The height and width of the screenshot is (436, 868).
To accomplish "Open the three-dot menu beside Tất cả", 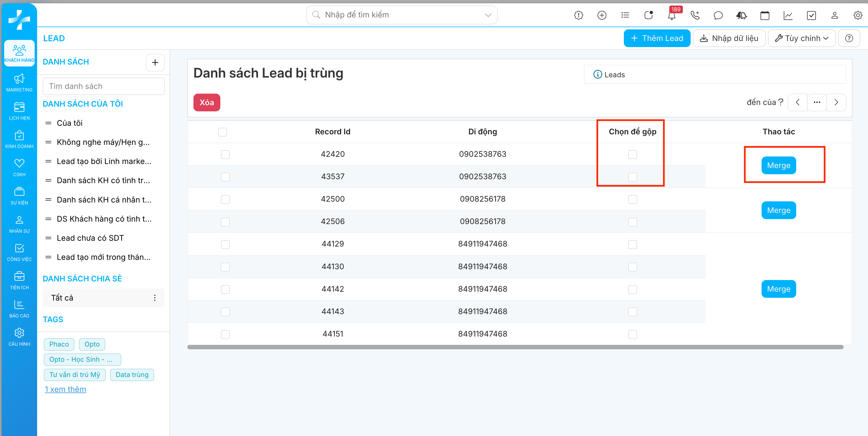I will [155, 297].
